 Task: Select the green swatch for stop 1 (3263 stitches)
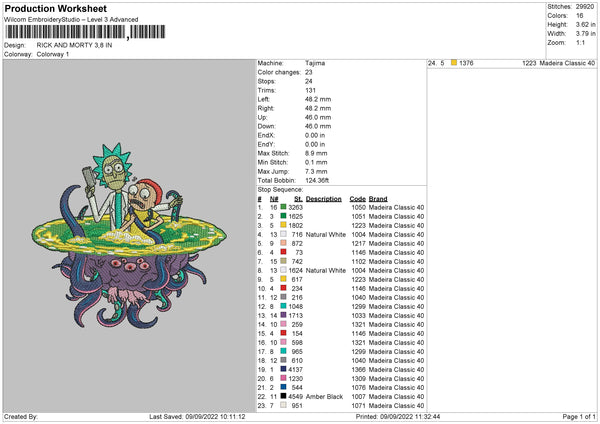click(x=283, y=207)
